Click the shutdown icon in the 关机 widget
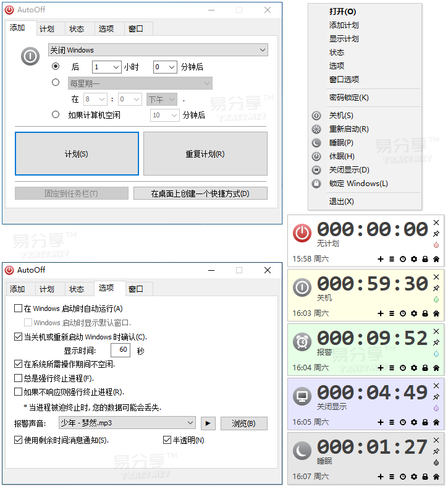 coord(302,287)
